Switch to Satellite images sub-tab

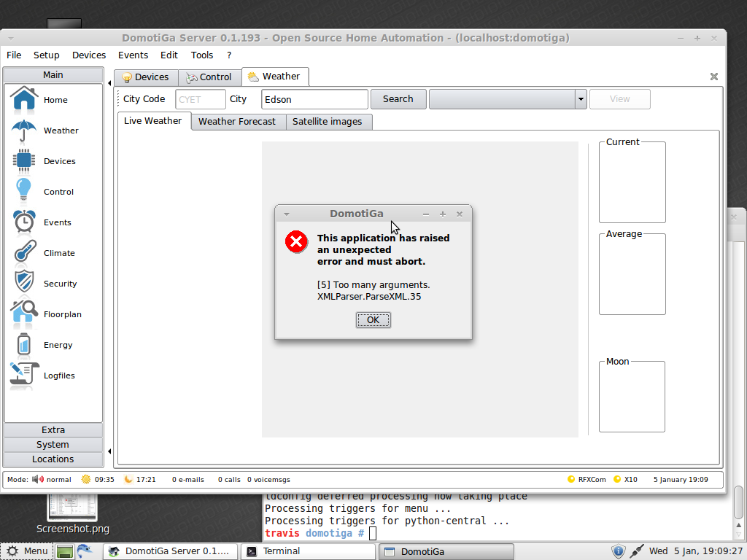click(328, 122)
